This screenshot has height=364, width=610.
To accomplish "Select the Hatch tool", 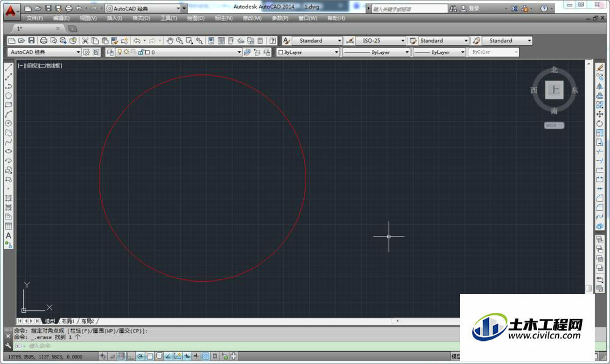I will point(8,198).
